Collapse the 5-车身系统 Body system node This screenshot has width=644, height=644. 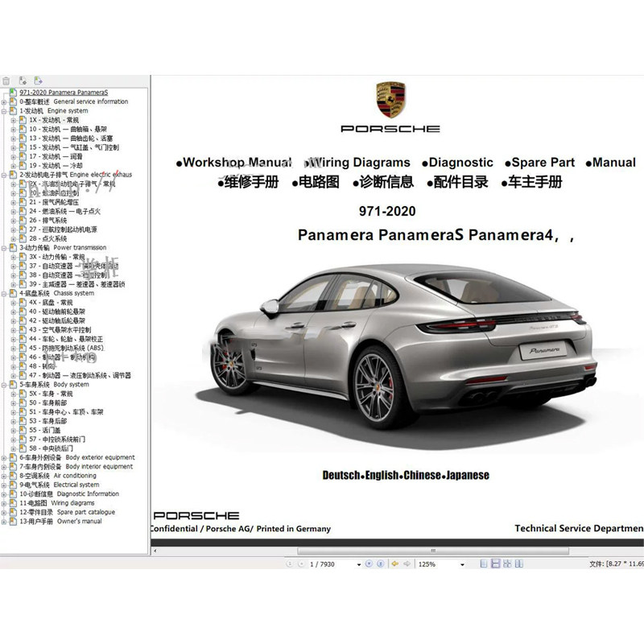4,385
